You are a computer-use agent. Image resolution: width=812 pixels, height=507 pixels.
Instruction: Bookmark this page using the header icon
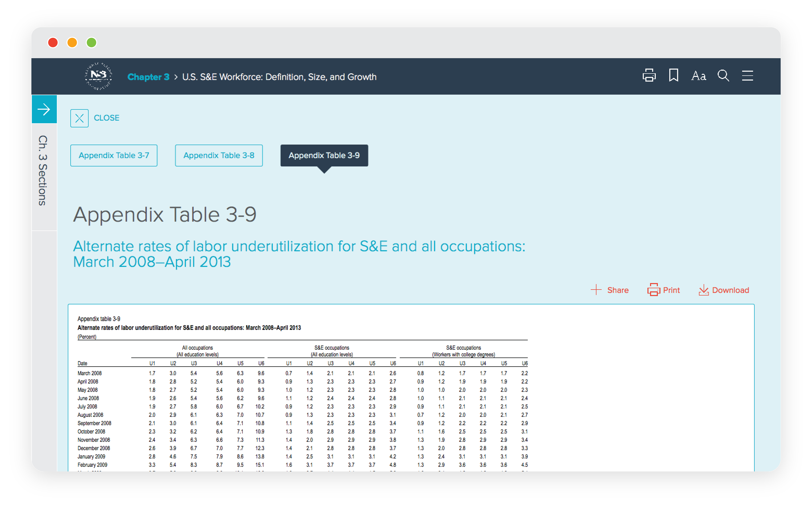[673, 76]
